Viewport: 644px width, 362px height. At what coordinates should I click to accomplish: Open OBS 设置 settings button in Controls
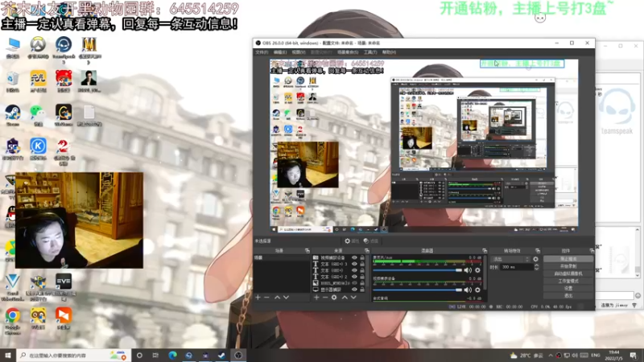pos(568,288)
